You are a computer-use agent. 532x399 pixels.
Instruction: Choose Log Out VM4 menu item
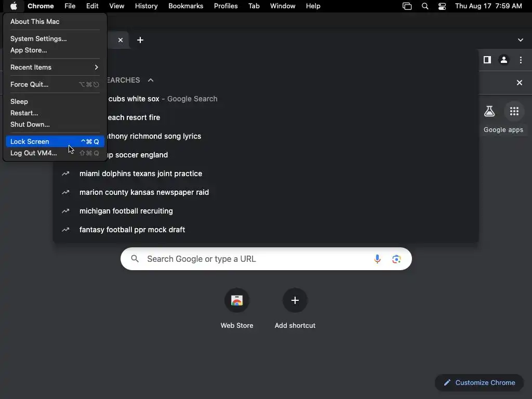coord(55,153)
